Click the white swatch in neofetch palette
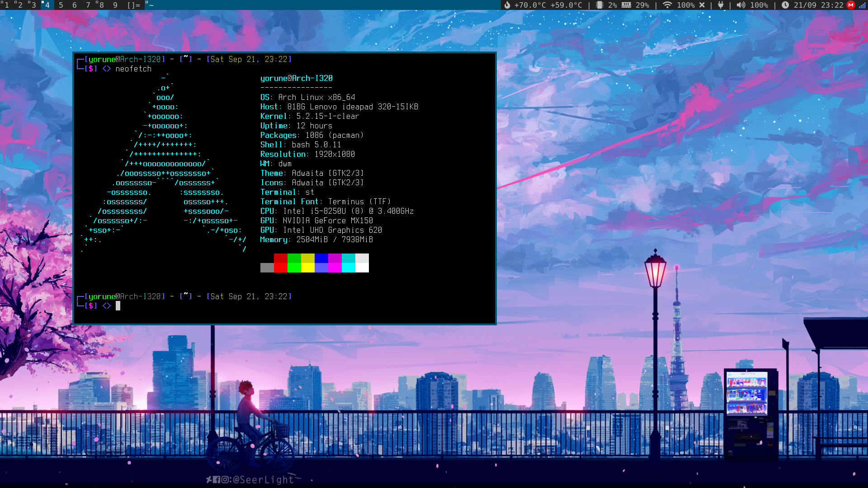The width and height of the screenshot is (868, 488). click(x=362, y=263)
